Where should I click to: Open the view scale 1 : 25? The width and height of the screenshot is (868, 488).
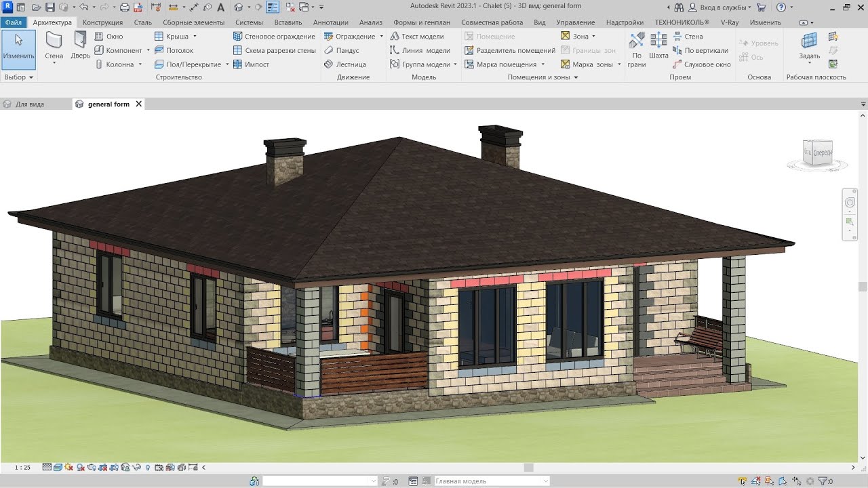click(22, 468)
